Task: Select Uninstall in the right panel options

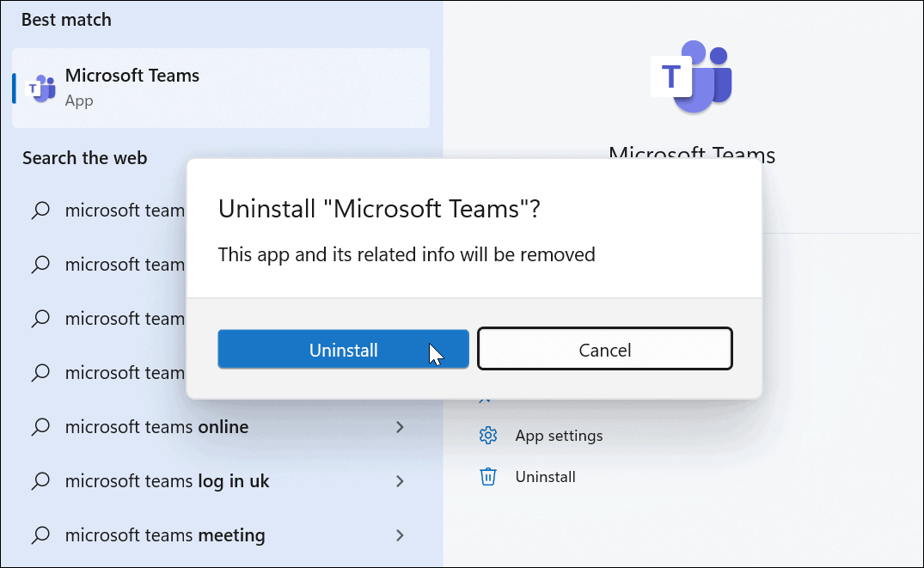Action: 545,477
